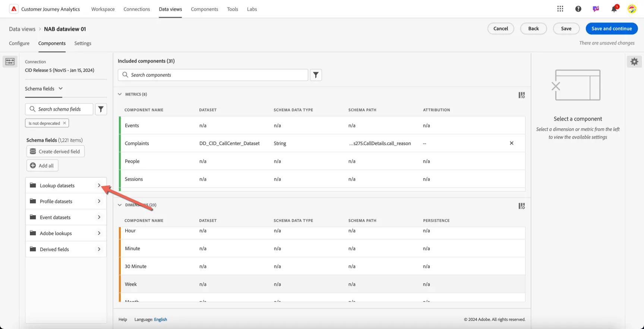The image size is (644, 329).
Task: Select the Sessions metric row
Action: [x=322, y=179]
